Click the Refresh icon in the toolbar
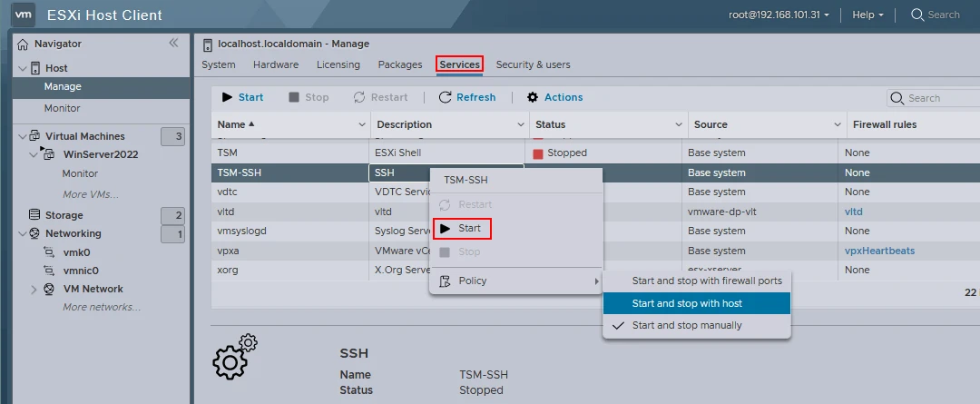The image size is (980, 404). click(x=445, y=97)
